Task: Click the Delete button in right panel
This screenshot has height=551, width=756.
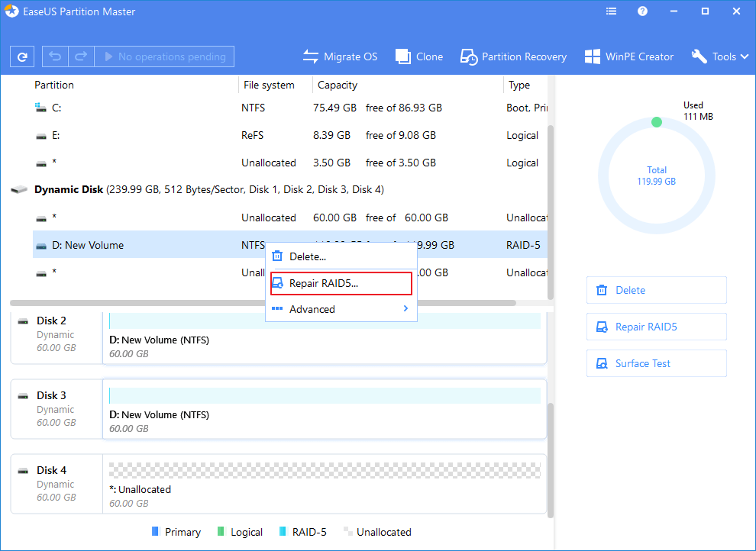Action: click(656, 290)
